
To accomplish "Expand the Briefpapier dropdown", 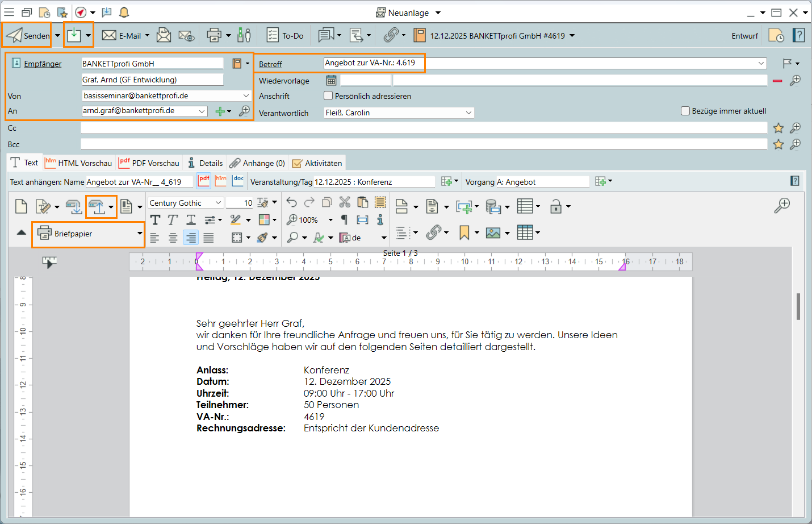I will (x=140, y=234).
